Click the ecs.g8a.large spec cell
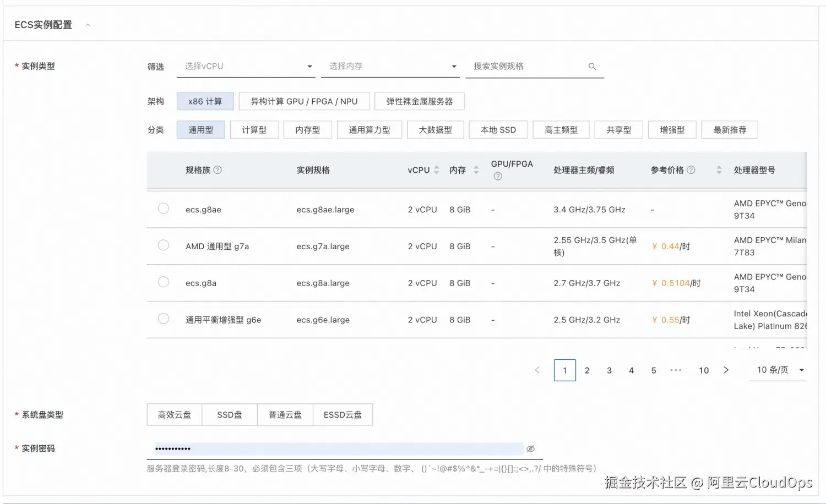 [x=323, y=283]
